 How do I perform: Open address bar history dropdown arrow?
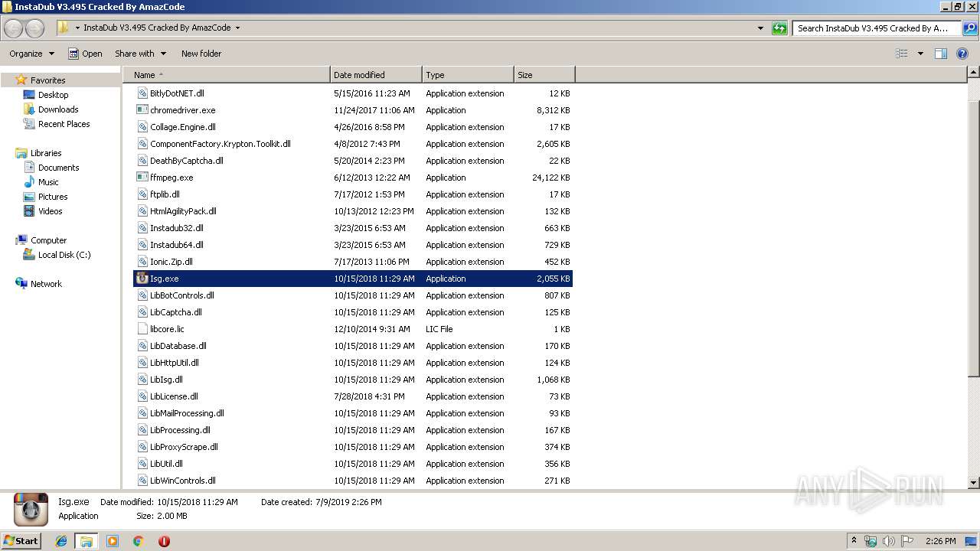point(760,28)
